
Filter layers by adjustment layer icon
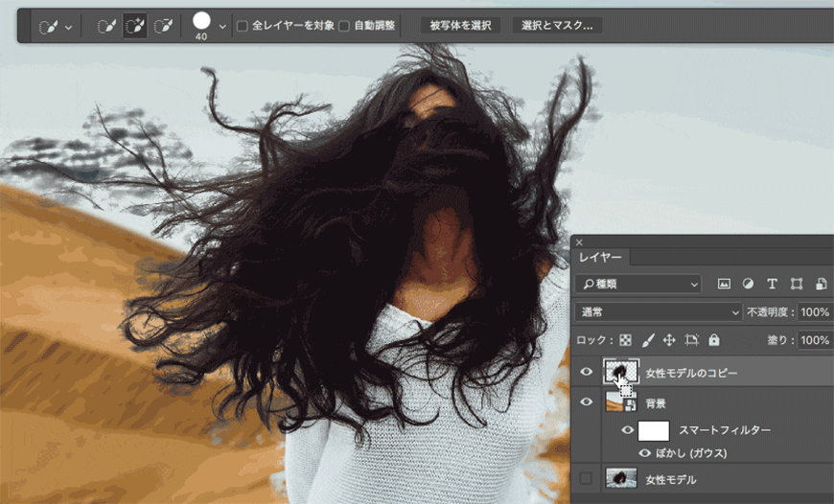point(748,285)
